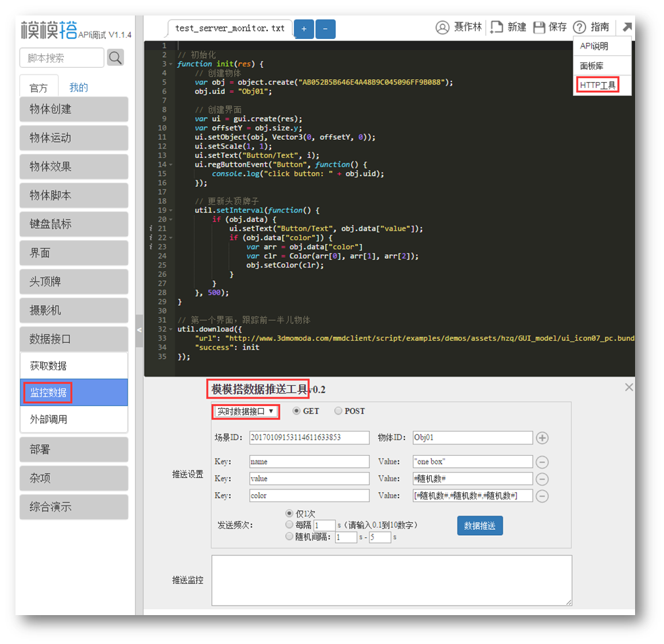Screen dimensions: 664x644
Task: Collapse the 数据接口 category
Action: (74, 339)
